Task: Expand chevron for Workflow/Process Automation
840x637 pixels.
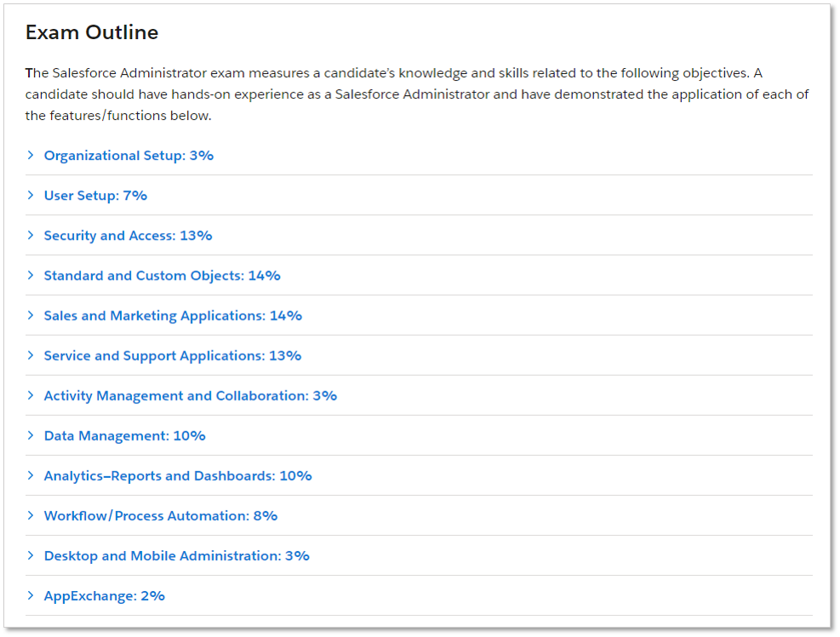Action: tap(31, 515)
